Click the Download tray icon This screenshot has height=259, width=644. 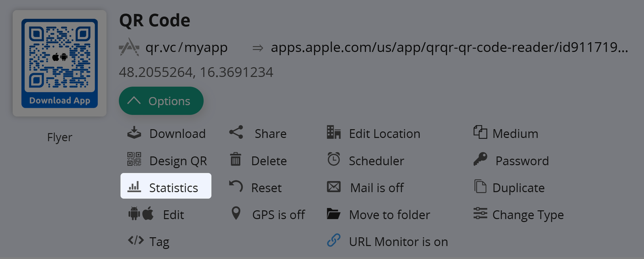[x=134, y=133]
